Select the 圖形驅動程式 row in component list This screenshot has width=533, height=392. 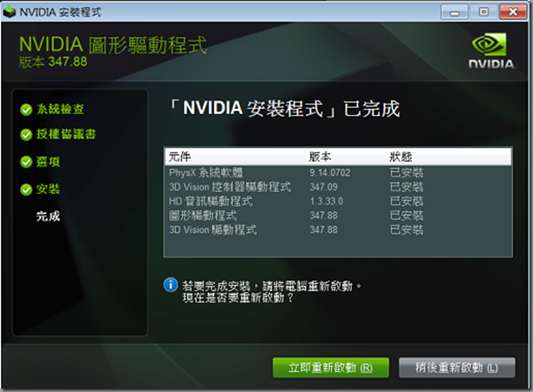point(338,215)
